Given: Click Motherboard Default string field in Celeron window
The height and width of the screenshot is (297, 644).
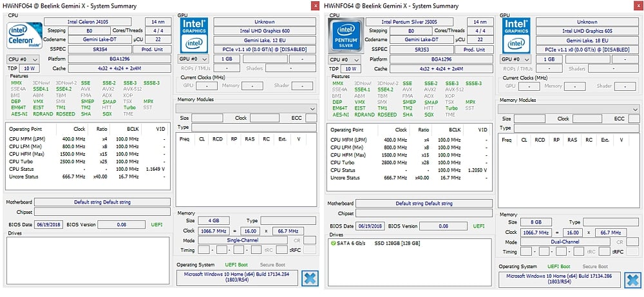Looking at the screenshot, I should click(x=102, y=202).
